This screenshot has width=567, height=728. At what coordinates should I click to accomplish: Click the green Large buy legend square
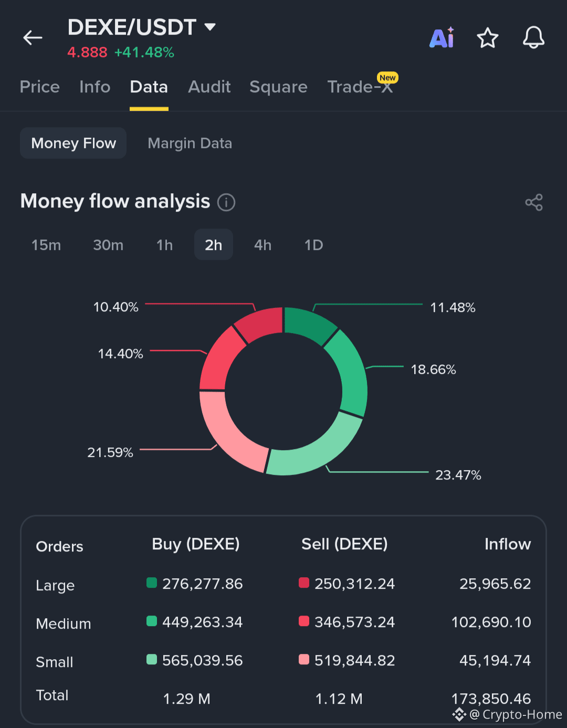pos(152,583)
